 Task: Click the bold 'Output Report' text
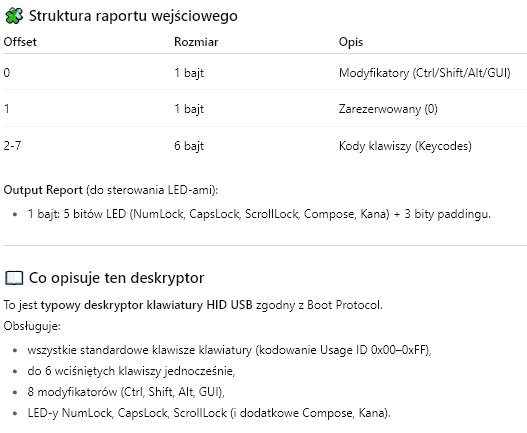(43, 190)
